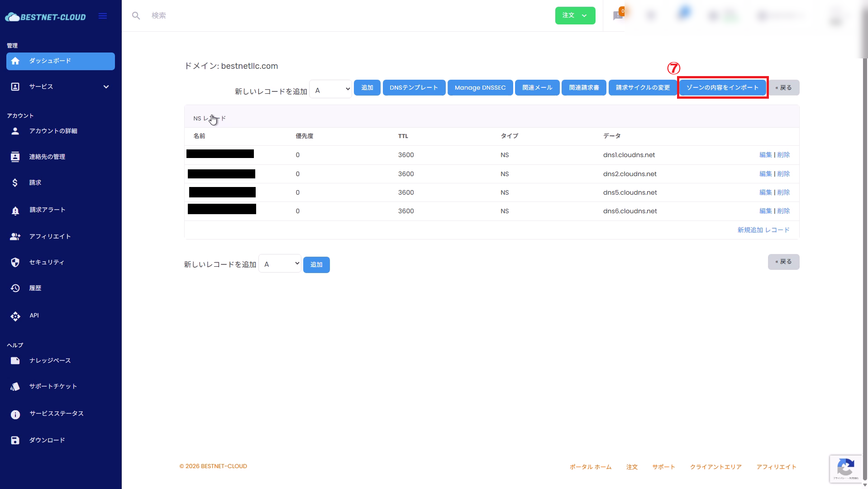The image size is (868, 489).
Task: Open the Security shield icon
Action: click(15, 263)
